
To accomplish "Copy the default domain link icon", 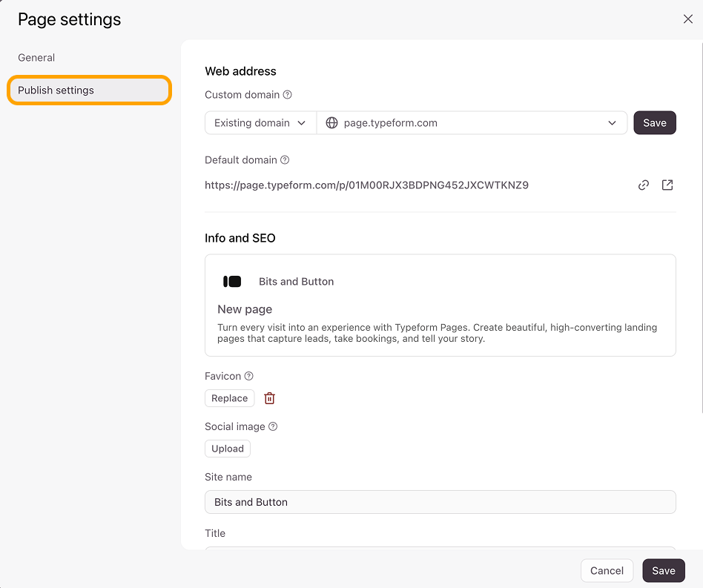I will point(644,185).
